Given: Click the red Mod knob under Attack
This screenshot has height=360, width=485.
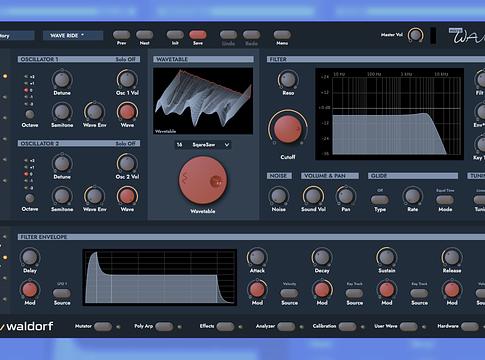Looking at the screenshot, I should pyautogui.click(x=257, y=289).
